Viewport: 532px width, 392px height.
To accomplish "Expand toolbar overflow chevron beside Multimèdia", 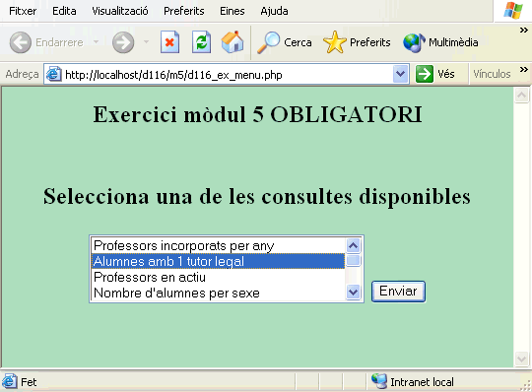I will pyautogui.click(x=524, y=31).
